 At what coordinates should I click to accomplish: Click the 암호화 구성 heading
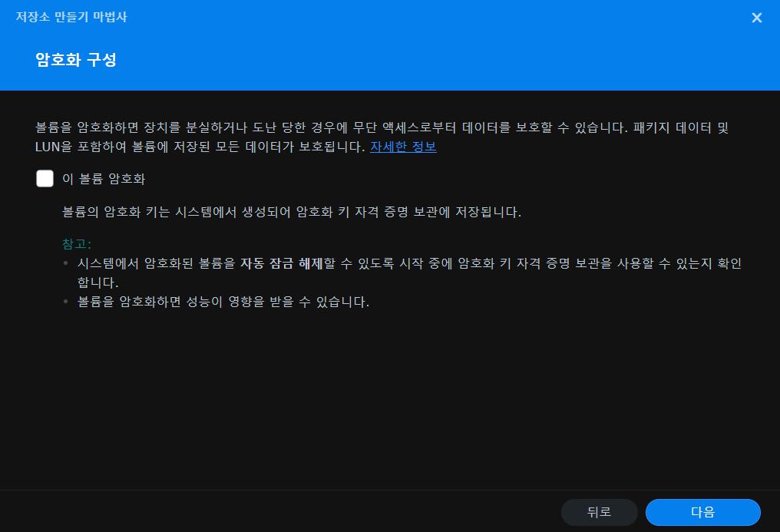click(x=76, y=60)
